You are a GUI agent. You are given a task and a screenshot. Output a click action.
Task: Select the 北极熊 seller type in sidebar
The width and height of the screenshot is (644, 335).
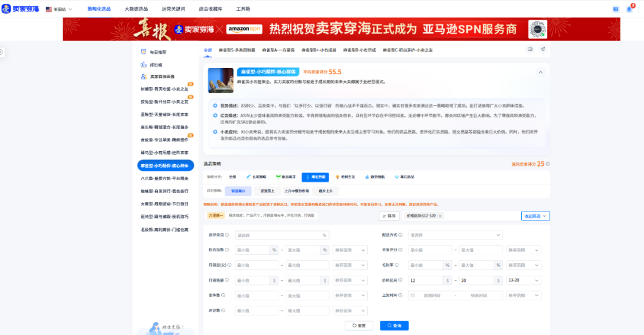point(165,230)
